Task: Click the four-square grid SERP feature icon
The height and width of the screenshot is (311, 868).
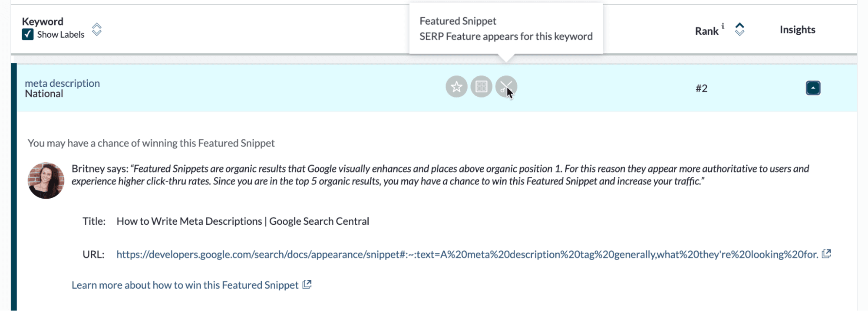Action: (x=481, y=87)
